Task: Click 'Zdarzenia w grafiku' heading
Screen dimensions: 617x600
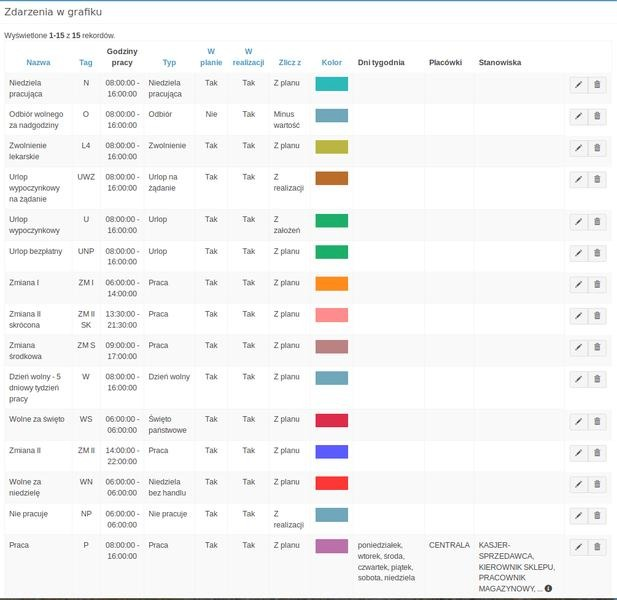Action: [53, 12]
